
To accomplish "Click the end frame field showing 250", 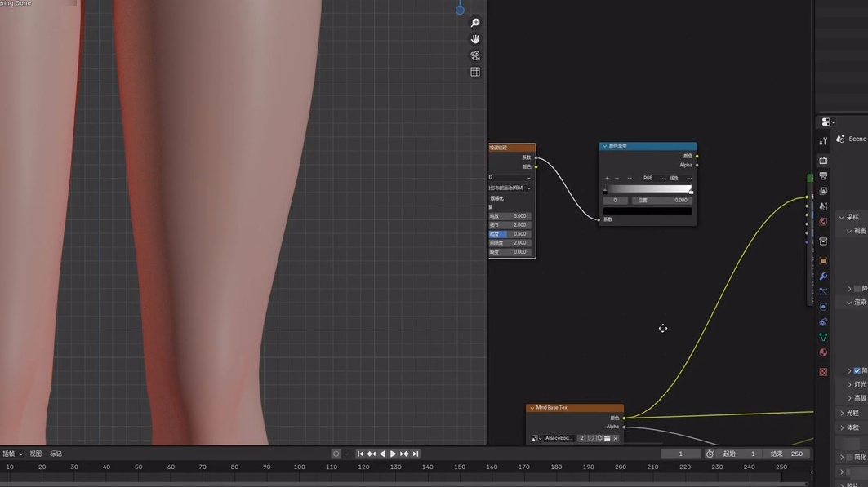I will tap(787, 454).
